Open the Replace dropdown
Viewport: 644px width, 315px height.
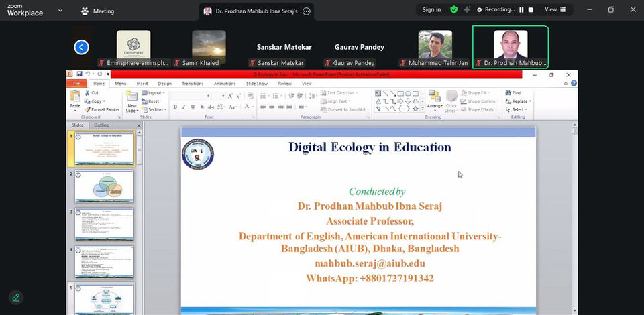click(x=519, y=101)
